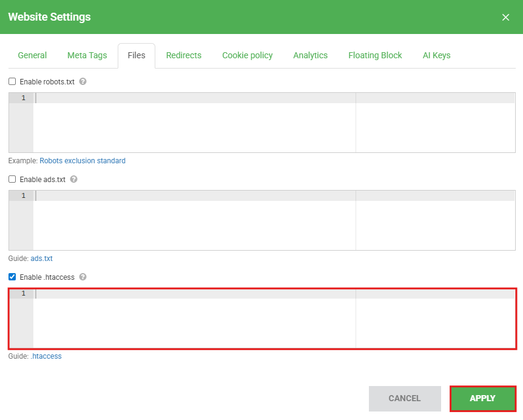
Task: Open the Meta Tags tab
Action: (87, 55)
